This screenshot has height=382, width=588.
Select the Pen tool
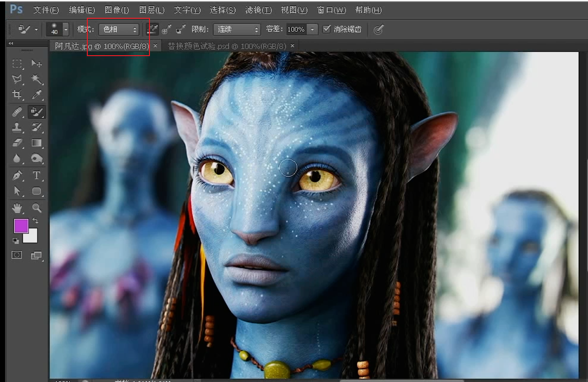(17, 176)
